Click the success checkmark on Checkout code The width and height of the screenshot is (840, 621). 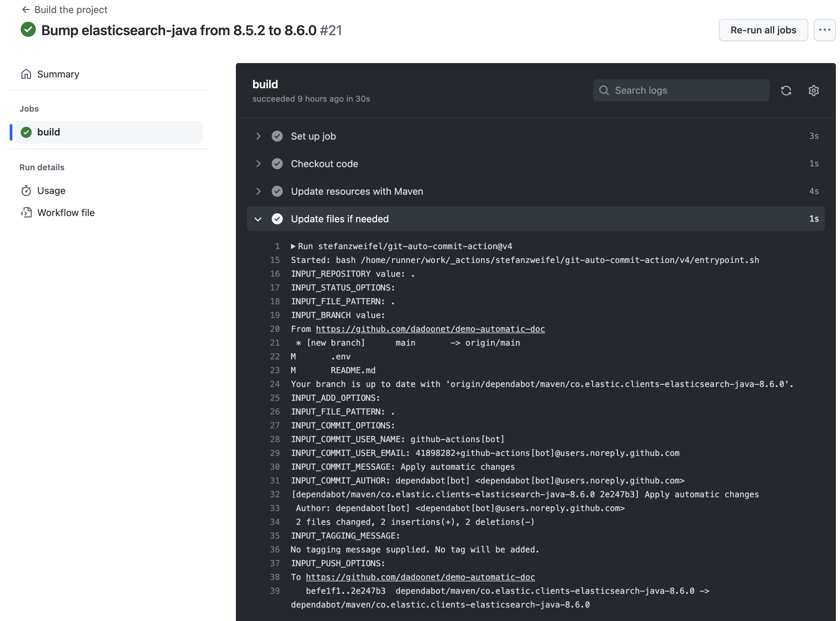coord(278,164)
